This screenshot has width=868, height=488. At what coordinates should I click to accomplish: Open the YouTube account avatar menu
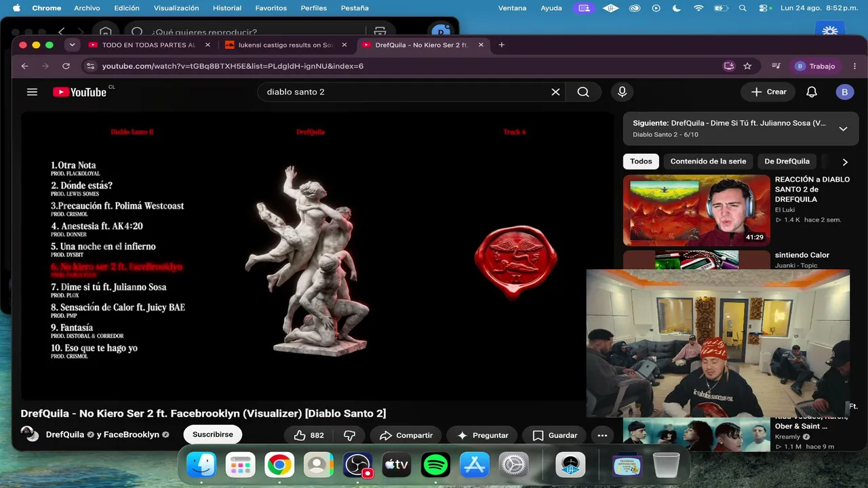click(845, 92)
